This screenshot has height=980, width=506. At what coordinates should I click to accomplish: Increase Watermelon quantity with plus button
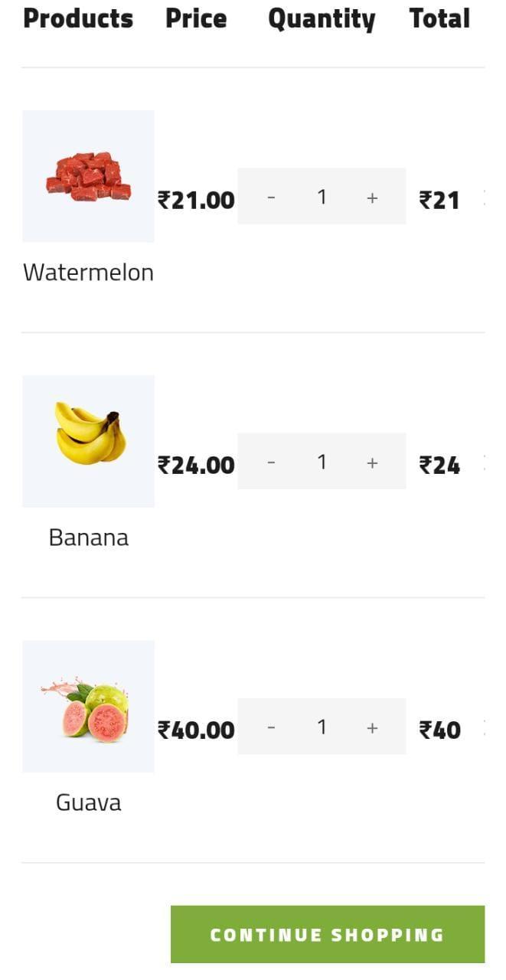[x=372, y=198]
